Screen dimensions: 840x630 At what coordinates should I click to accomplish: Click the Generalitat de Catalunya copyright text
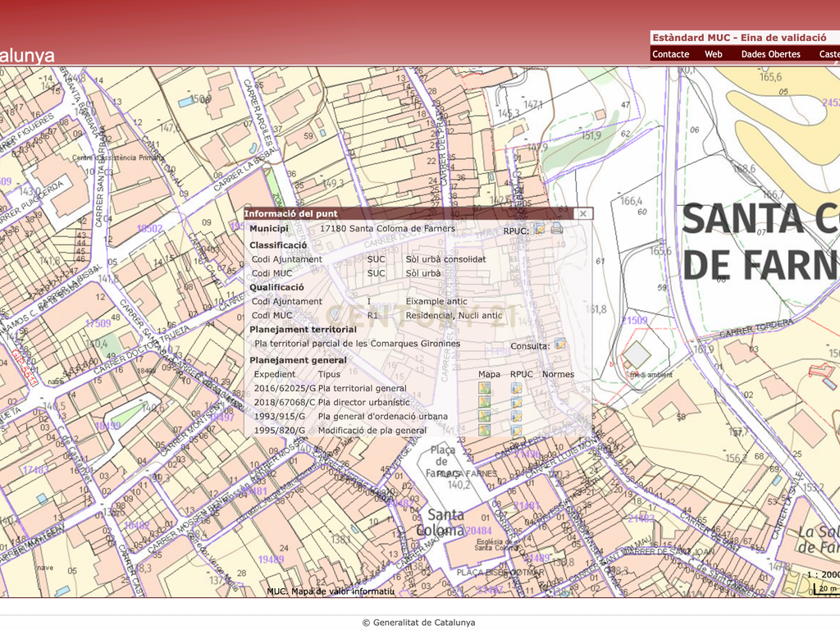(419, 623)
